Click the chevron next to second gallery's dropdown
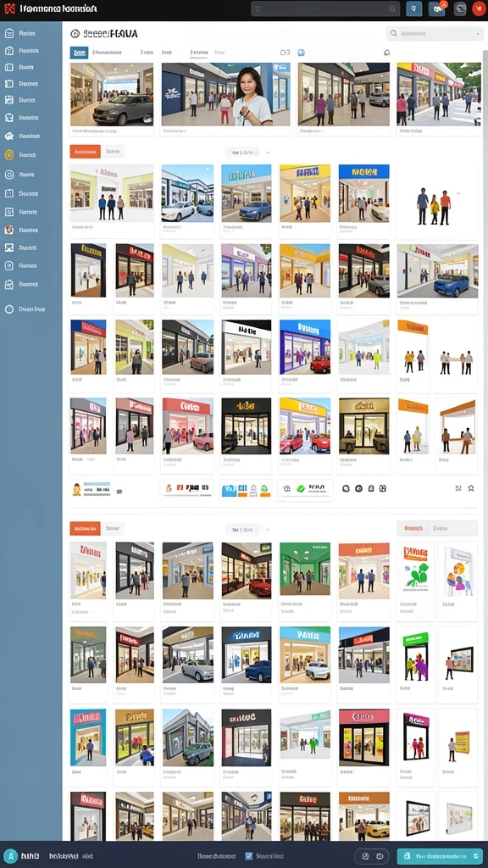This screenshot has height=868, width=488. 268,530
